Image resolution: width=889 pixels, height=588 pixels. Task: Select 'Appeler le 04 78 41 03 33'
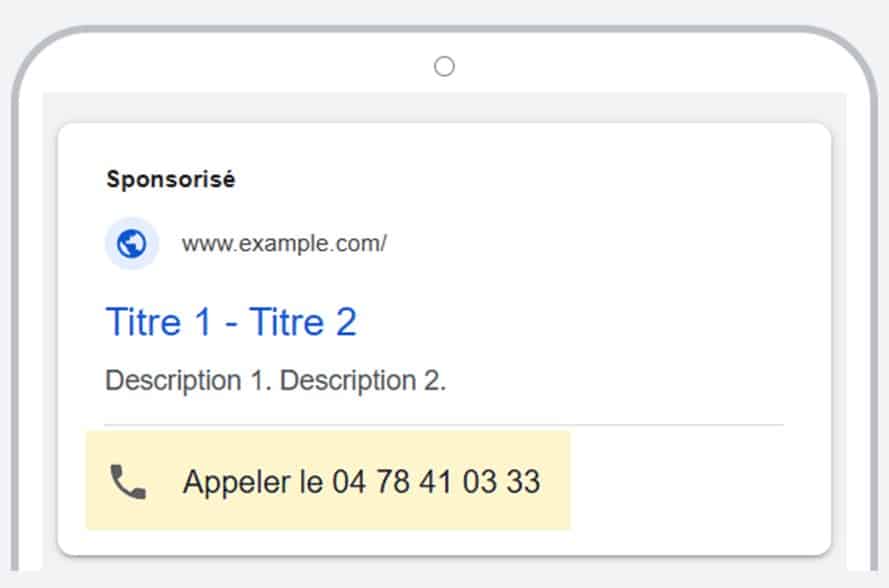(362, 482)
